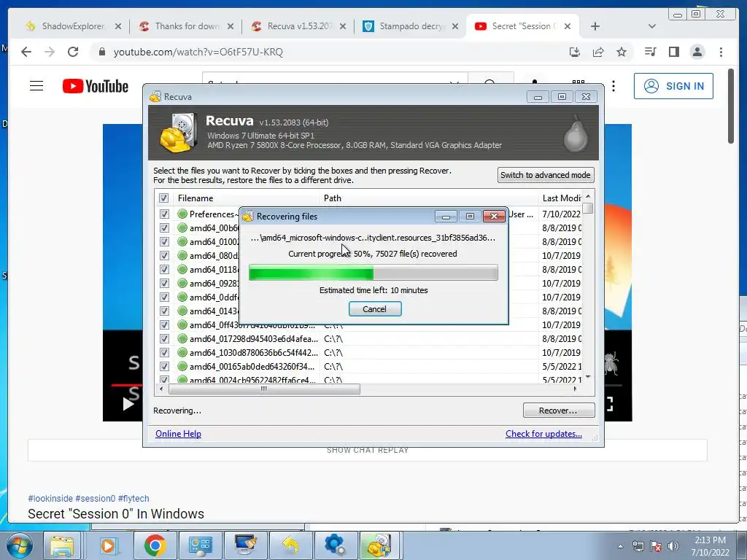Open the Chrome profile avatar
The width and height of the screenshot is (747, 560).
click(x=697, y=52)
